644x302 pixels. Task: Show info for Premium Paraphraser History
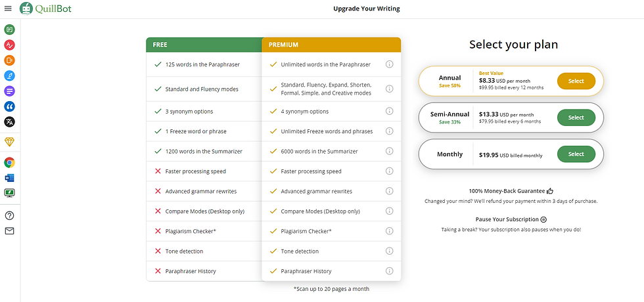tap(389, 270)
